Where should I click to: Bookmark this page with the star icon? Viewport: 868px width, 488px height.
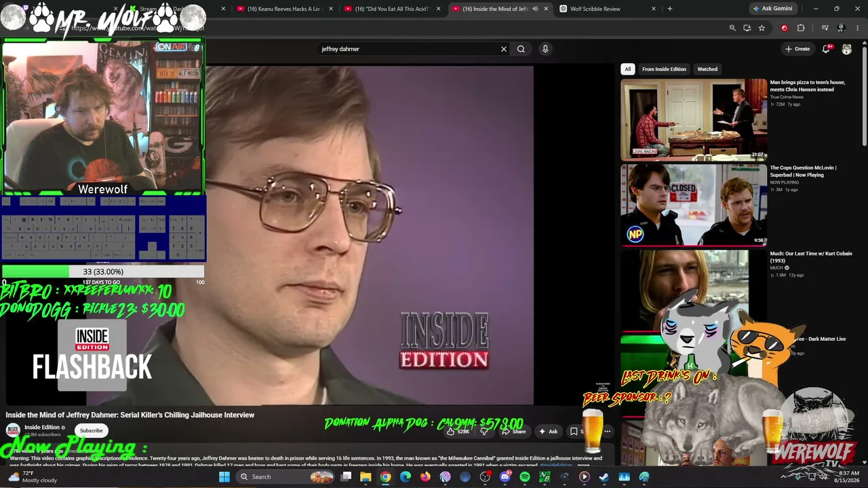coord(762,28)
